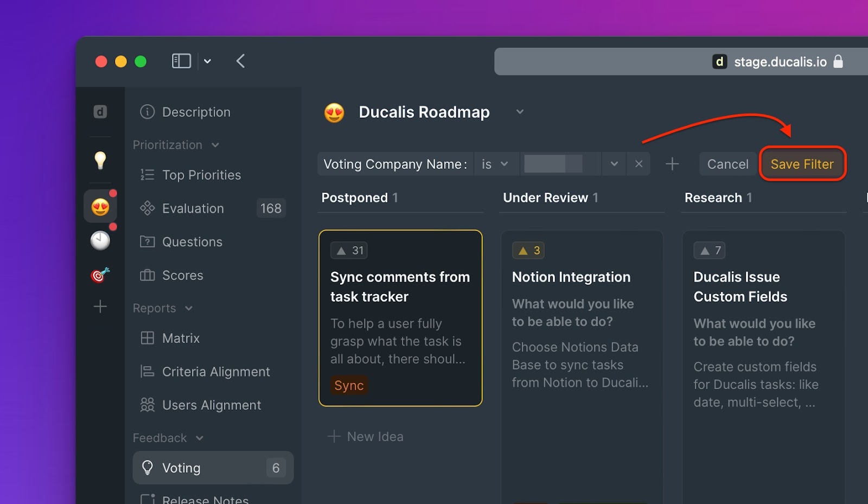This screenshot has width=868, height=504.
Task: Open the dart target board icon
Action: pyautogui.click(x=100, y=275)
